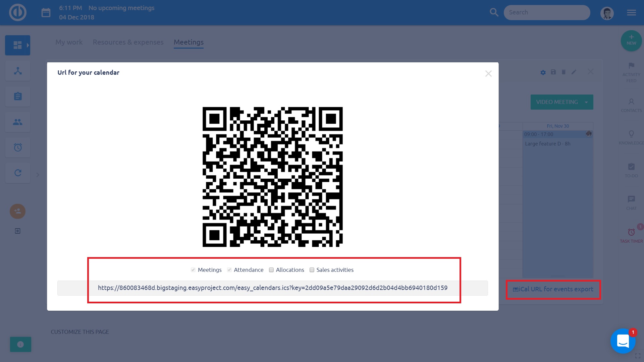Click the module save icon
Viewport: 644px width, 362px height.
pyautogui.click(x=553, y=72)
